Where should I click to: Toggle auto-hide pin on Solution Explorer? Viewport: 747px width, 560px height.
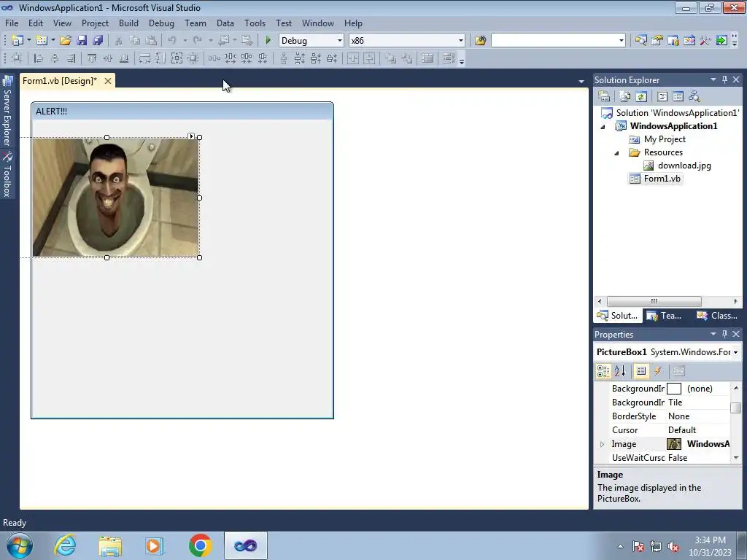tap(724, 79)
